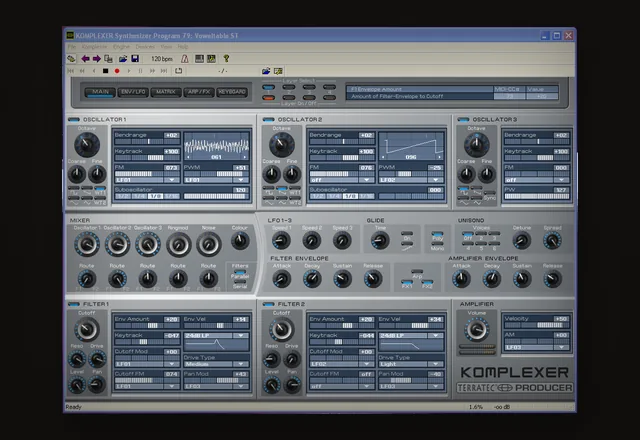Open the Devices menu

pos(145,47)
